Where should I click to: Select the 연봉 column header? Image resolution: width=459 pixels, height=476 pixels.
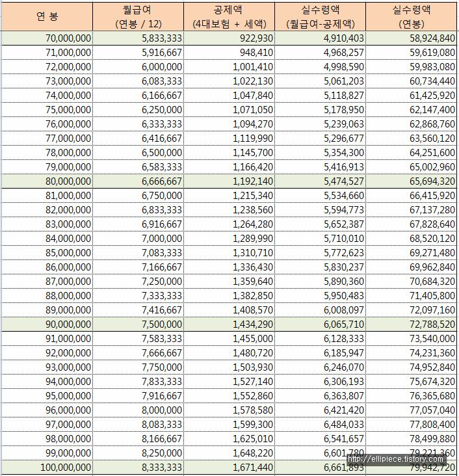coord(47,16)
